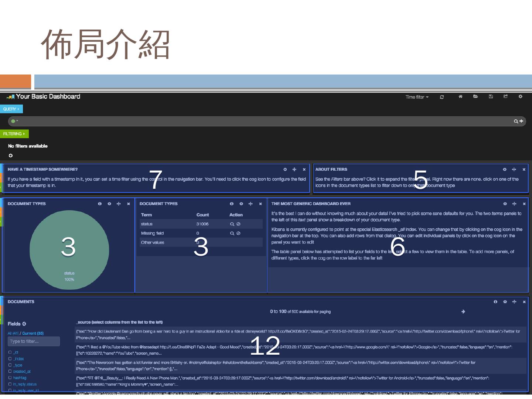532x399 pixels.
Task: Open the load dashboard folder icon
Action: 475,97
